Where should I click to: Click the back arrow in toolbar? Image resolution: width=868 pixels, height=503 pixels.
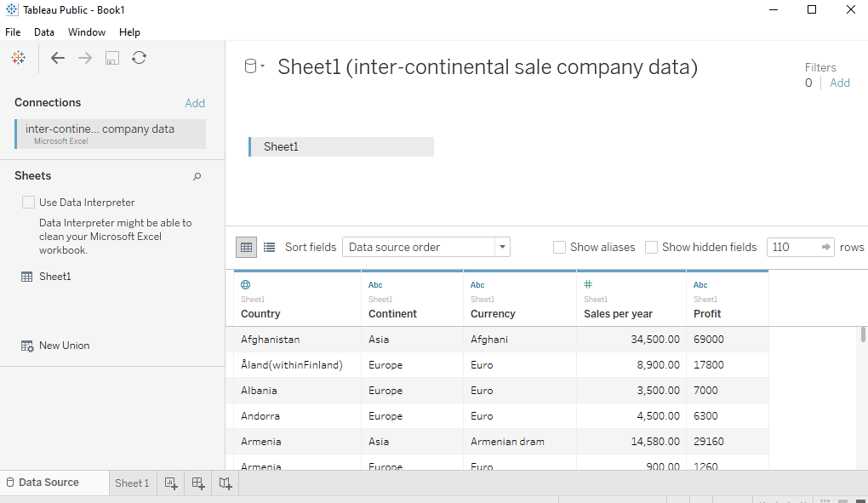click(58, 58)
